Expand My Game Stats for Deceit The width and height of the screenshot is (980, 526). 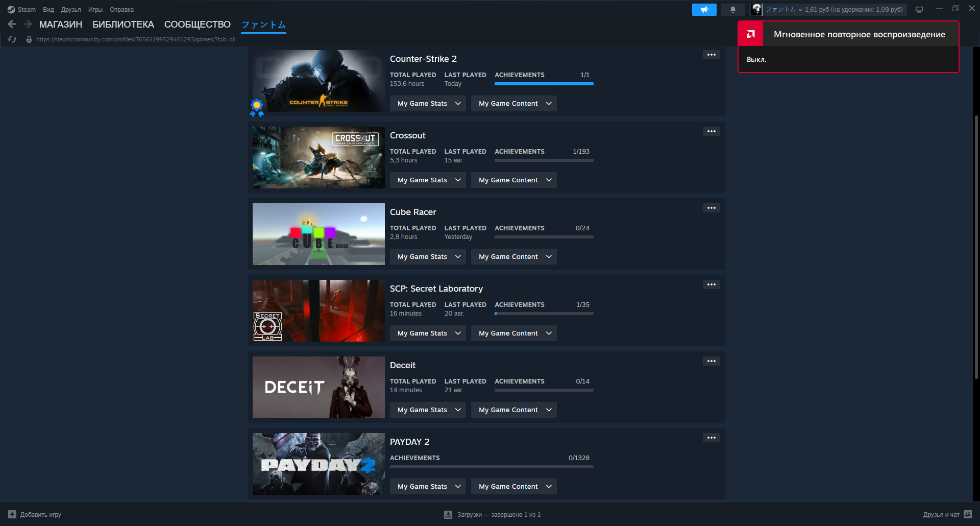coord(428,410)
